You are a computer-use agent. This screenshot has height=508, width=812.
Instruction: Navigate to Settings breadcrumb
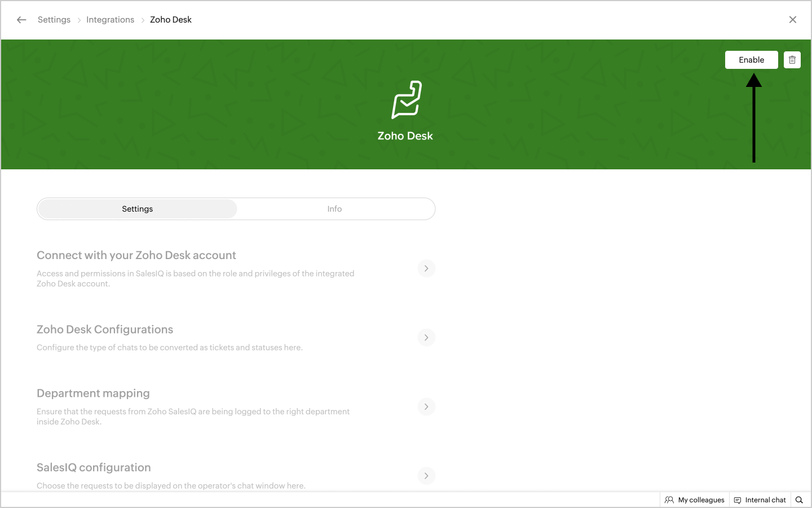54,20
